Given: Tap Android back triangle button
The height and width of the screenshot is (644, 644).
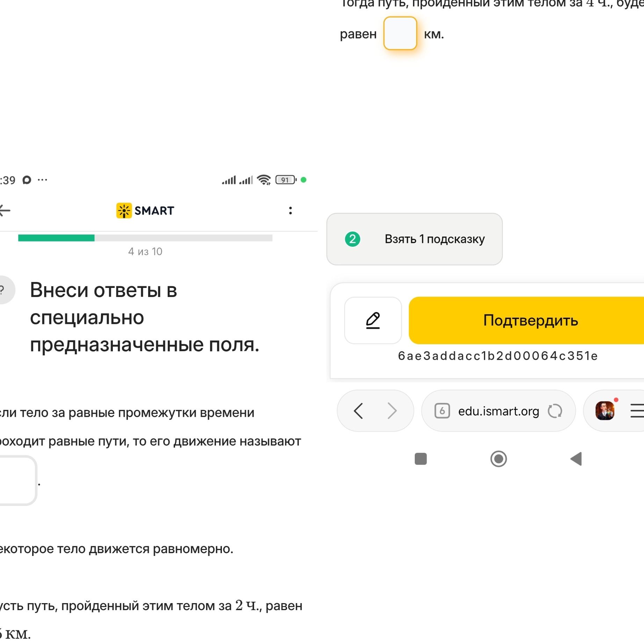Looking at the screenshot, I should coord(576,459).
